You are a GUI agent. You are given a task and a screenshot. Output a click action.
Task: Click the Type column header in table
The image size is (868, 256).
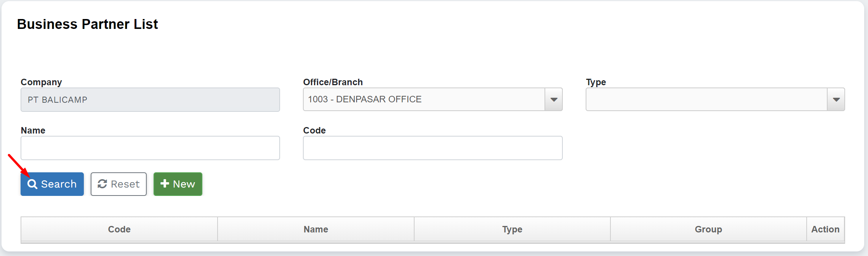pos(512,229)
